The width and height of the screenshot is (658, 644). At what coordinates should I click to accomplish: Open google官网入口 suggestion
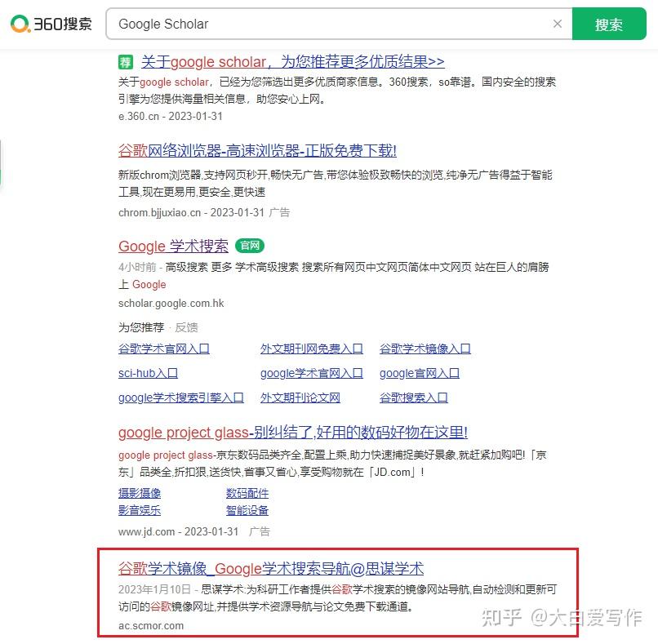(x=420, y=373)
